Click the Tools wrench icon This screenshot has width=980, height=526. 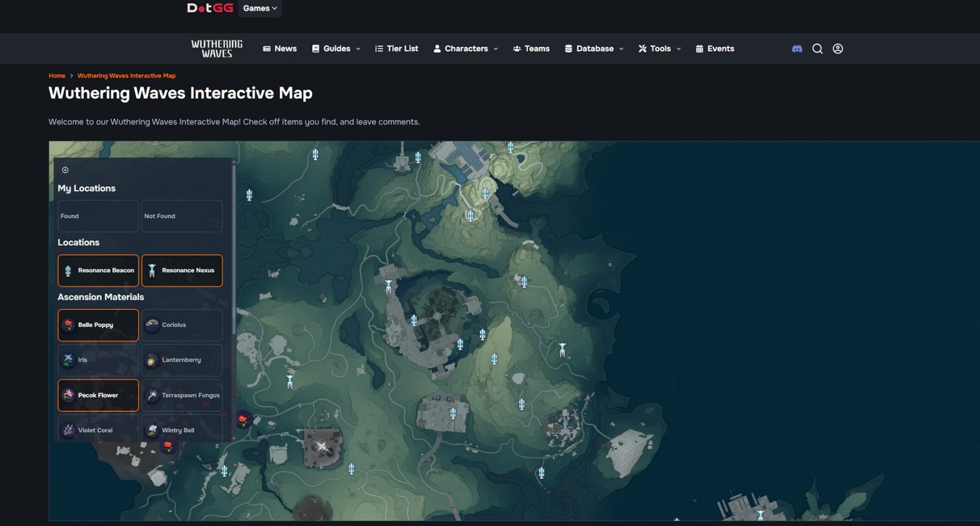click(642, 49)
